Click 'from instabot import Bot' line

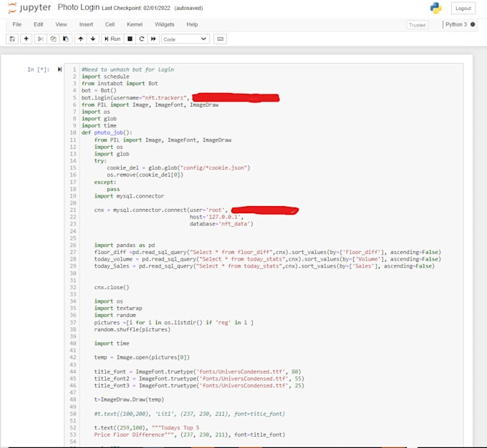(120, 83)
